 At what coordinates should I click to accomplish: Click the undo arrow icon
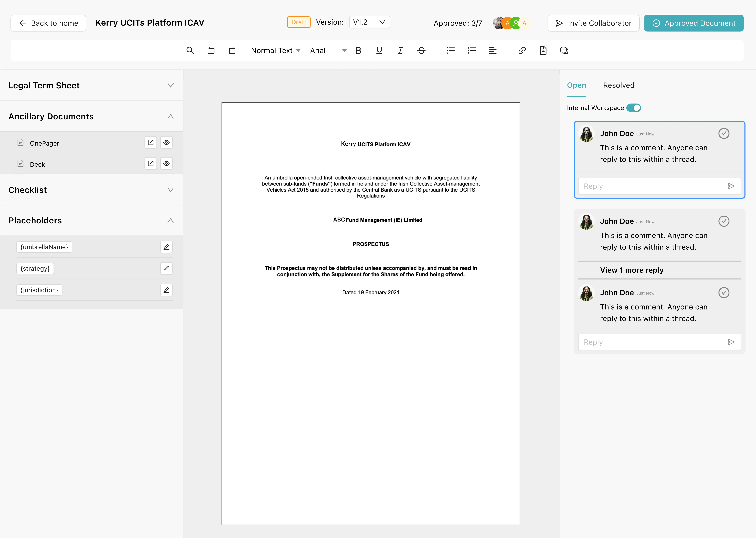(x=211, y=50)
